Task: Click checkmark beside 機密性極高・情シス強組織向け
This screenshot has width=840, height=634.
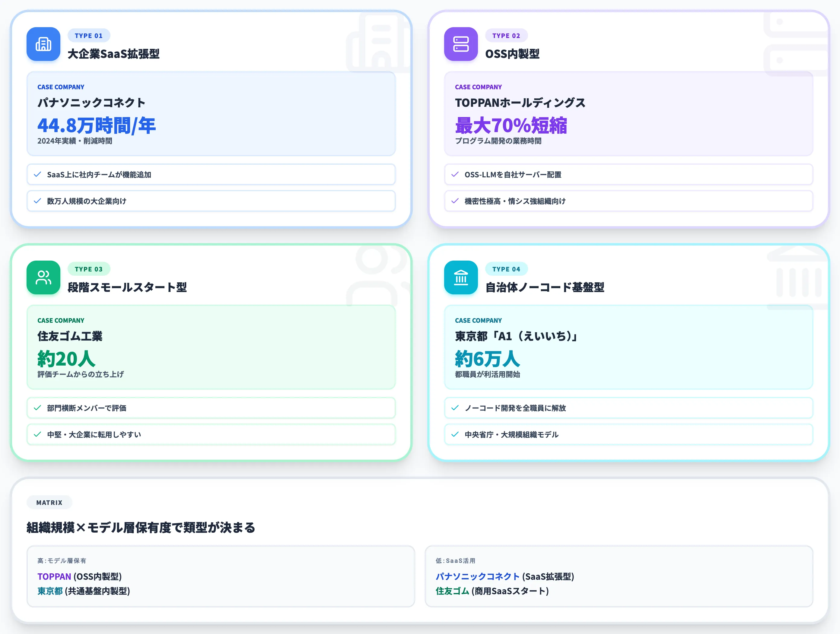Action: pos(455,201)
